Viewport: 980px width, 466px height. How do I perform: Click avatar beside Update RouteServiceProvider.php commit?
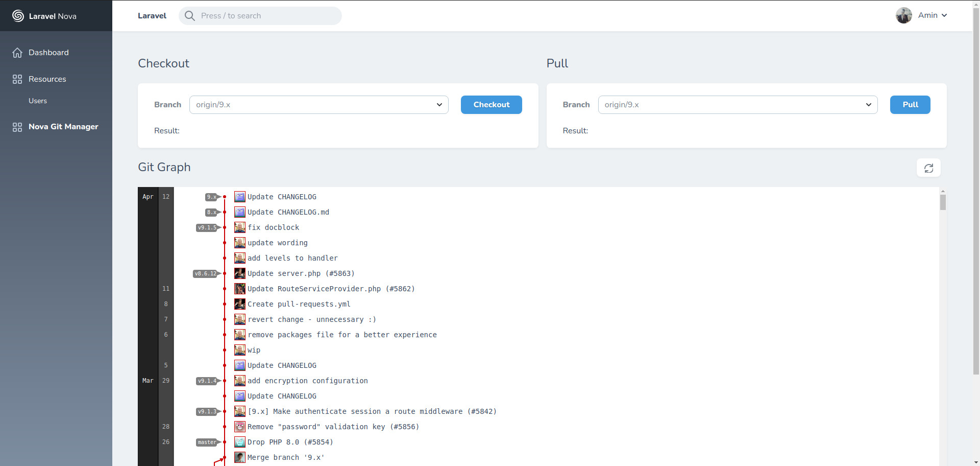240,289
